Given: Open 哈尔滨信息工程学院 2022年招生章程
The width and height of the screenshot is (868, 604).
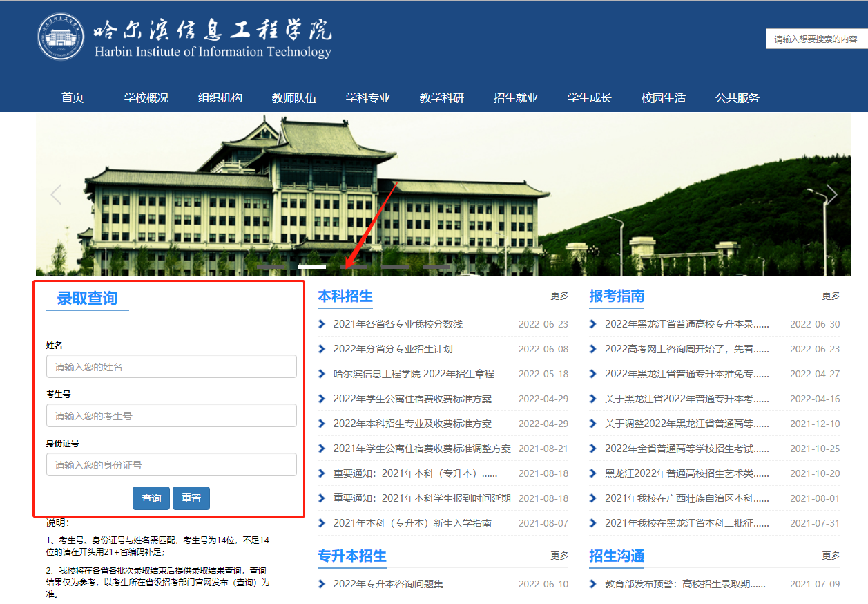Looking at the screenshot, I should [x=414, y=374].
